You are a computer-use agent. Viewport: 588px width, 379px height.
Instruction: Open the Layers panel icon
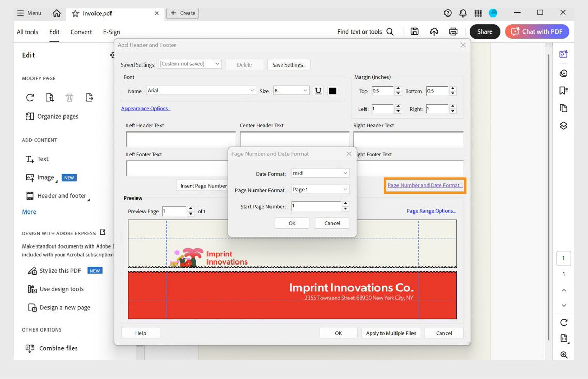(x=564, y=125)
